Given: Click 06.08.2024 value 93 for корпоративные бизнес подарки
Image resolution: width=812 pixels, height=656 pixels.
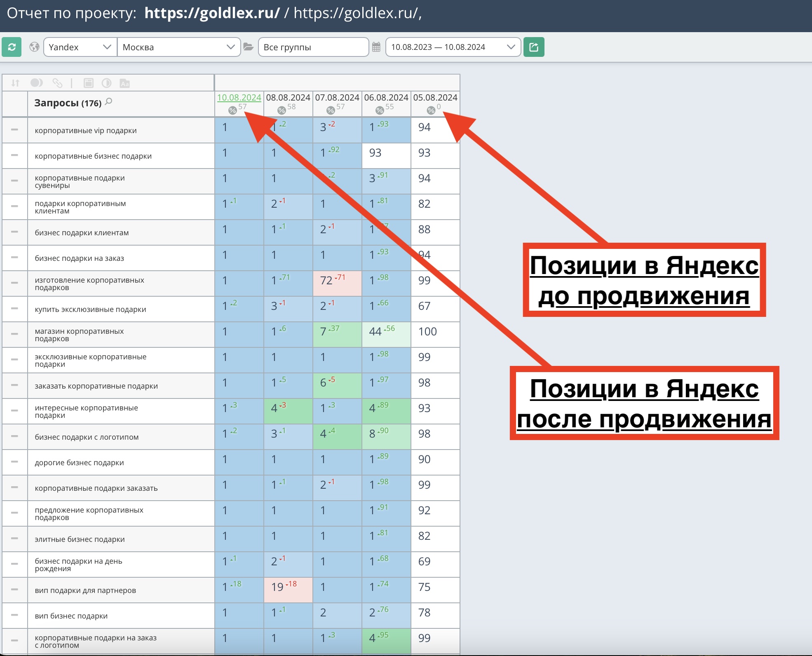Looking at the screenshot, I should point(386,156).
